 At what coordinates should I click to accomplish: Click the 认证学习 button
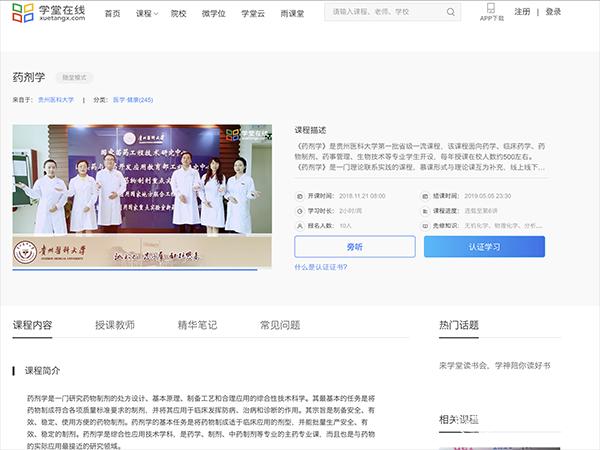click(x=484, y=247)
